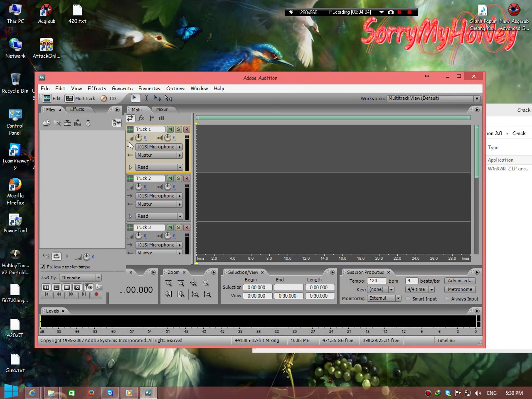Open the fx effects view in the Main panel
Viewport: 532px width, 399px height.
[141, 118]
